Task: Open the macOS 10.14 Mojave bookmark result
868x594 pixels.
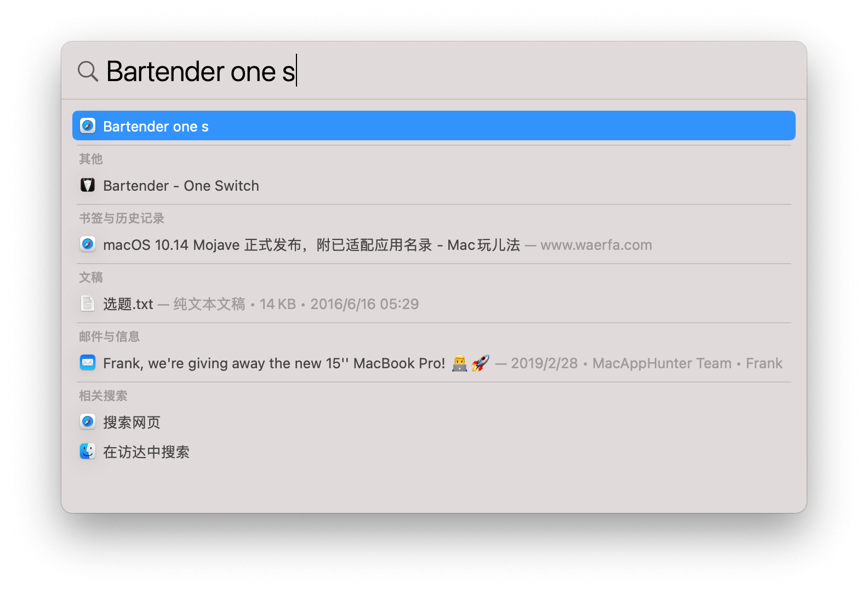Action: tap(434, 244)
